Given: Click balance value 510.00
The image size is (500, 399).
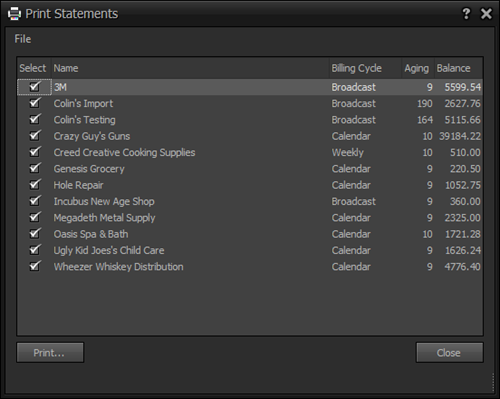Looking at the screenshot, I should tap(465, 153).
